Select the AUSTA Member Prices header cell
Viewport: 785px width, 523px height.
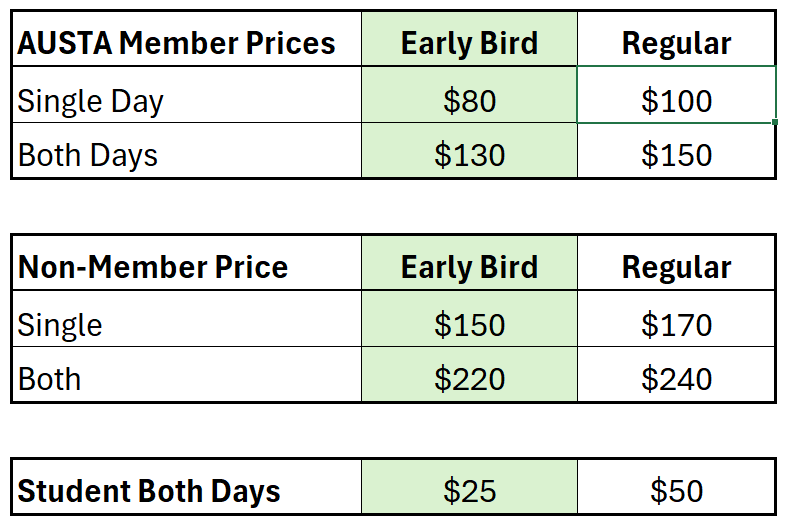pos(186,43)
